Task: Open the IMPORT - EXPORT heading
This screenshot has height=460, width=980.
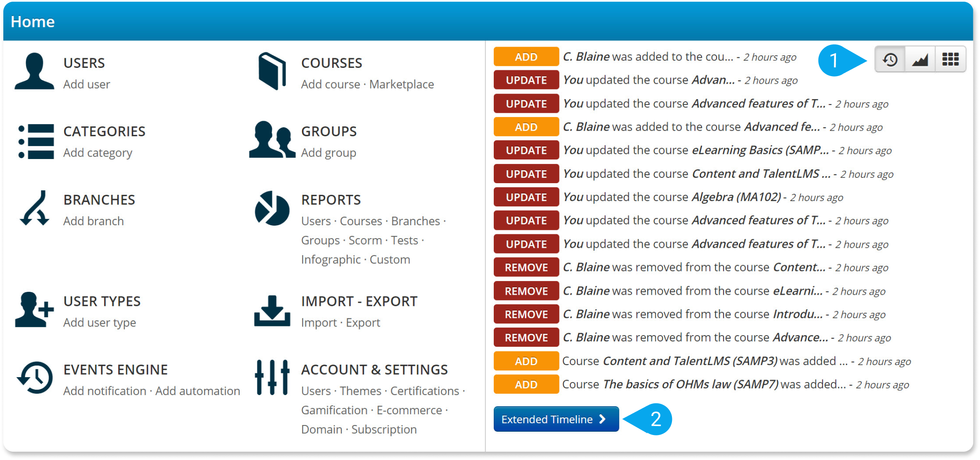Action: point(359,301)
